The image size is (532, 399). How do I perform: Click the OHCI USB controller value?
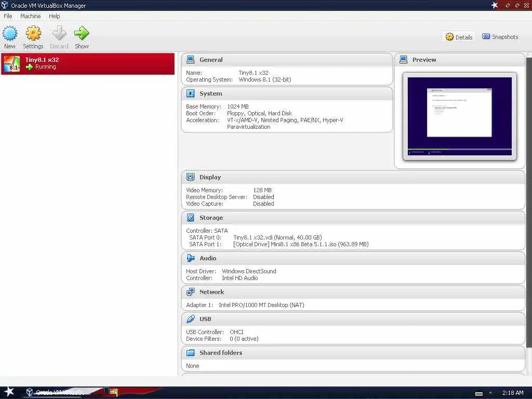pos(236,332)
